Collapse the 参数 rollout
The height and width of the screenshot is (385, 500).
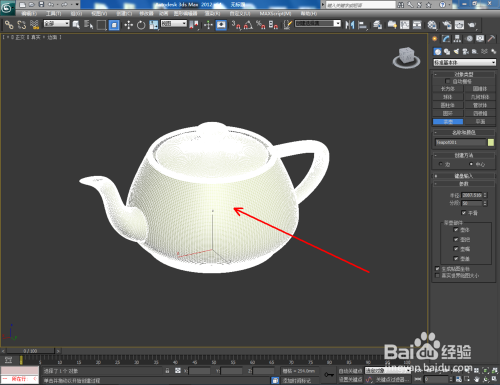[464, 184]
